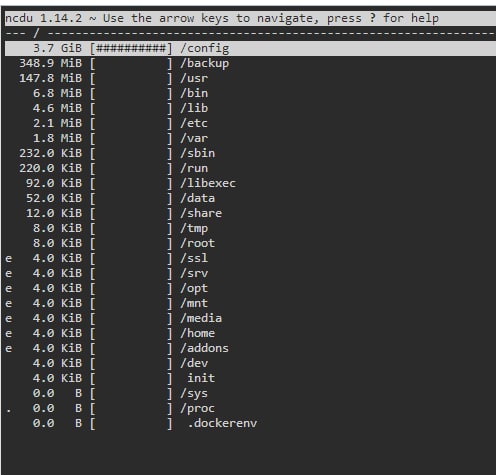Screen dimensions: 496x475
Task: Click the 4.6 MiB size value
Action: point(57,108)
